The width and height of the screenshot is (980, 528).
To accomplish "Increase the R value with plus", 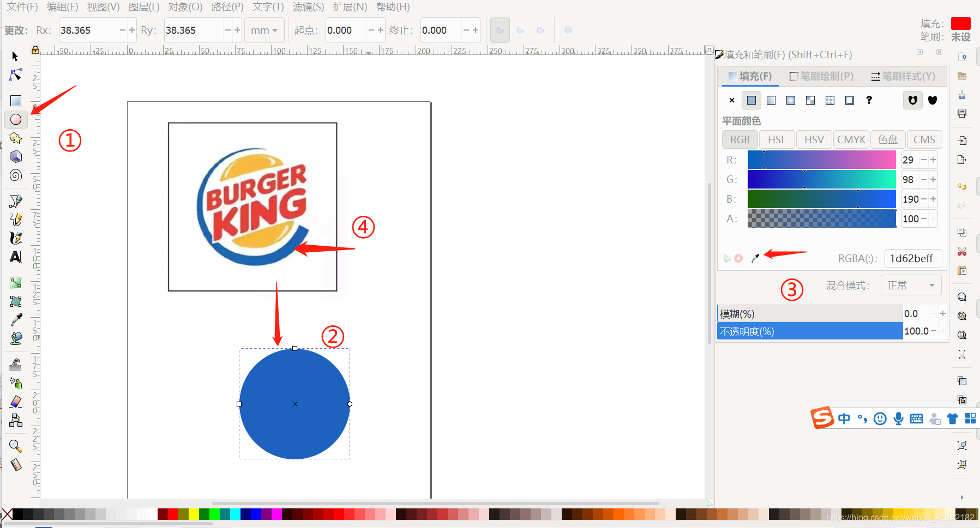I will (x=933, y=160).
